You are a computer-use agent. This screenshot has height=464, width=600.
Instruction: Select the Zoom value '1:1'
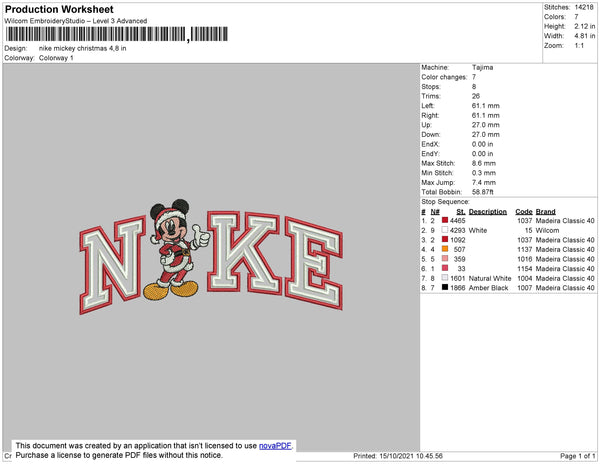point(579,46)
